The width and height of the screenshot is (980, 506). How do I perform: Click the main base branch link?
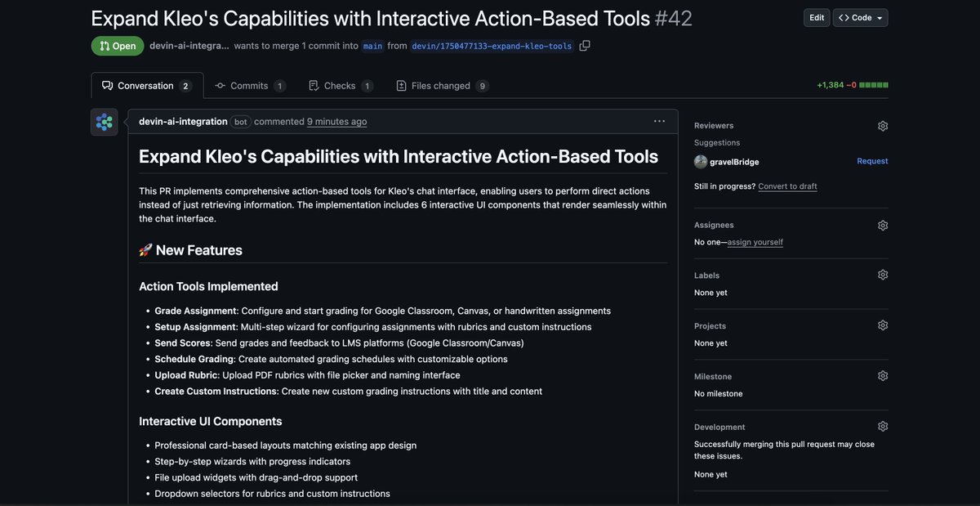372,46
